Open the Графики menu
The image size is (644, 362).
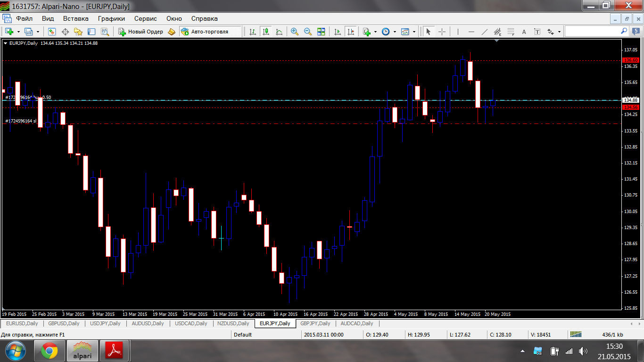112,18
